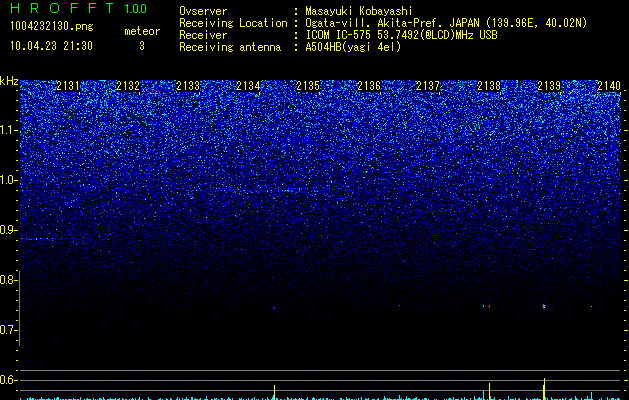Click the 2135 time marker
The width and height of the screenshot is (629, 400).
coord(308,86)
